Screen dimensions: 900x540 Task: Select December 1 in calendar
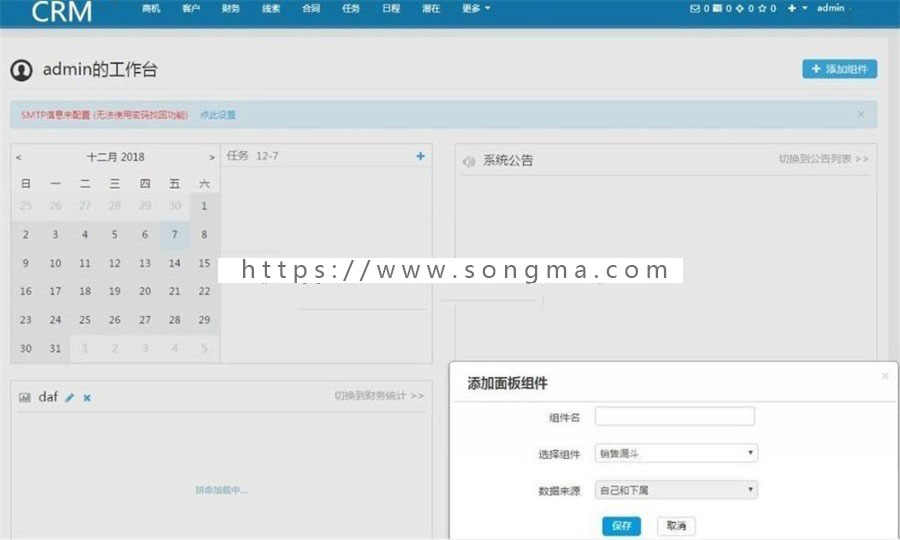204,206
